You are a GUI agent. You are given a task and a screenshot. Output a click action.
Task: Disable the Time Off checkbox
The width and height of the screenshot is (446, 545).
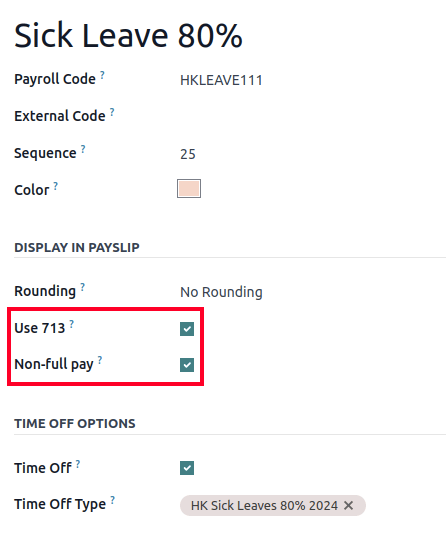pyautogui.click(x=187, y=468)
